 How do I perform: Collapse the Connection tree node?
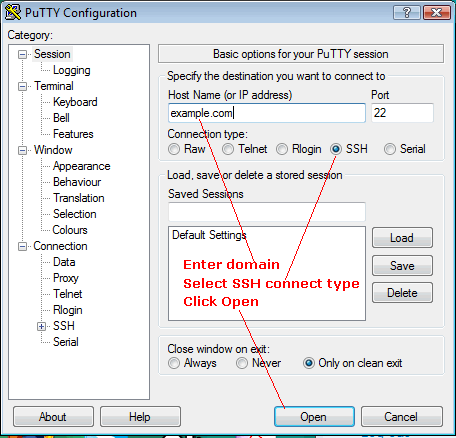(22, 246)
